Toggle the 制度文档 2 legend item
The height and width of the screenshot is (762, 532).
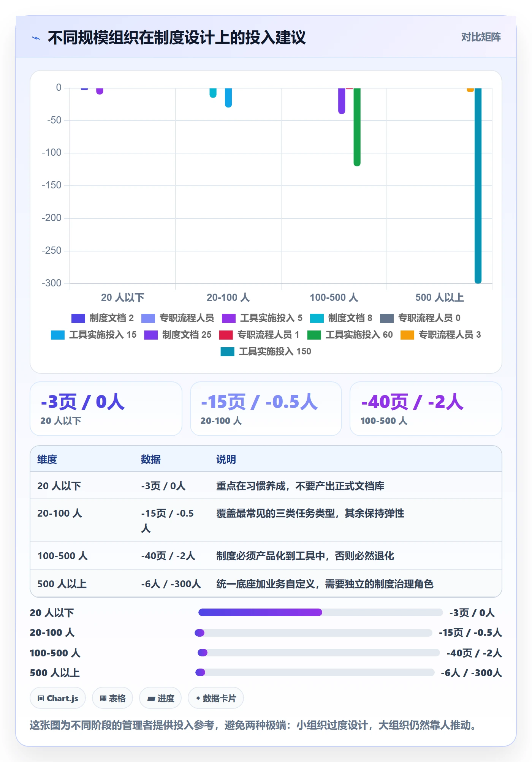(x=103, y=318)
